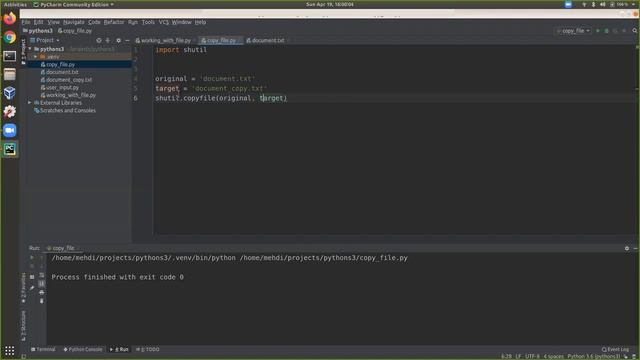640x360 pixels.
Task: Open the File menu
Action: click(26, 22)
